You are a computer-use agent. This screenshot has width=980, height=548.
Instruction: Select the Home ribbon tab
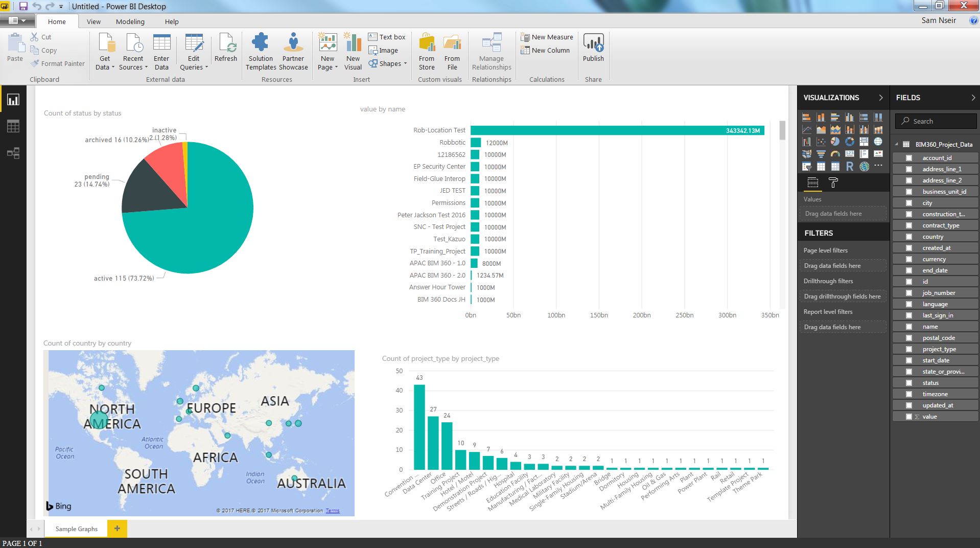(x=57, y=21)
